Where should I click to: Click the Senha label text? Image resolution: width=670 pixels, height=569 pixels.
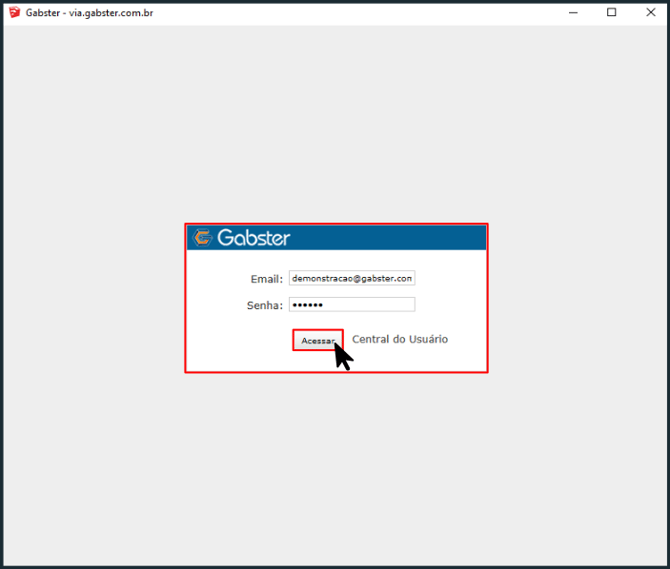264,305
